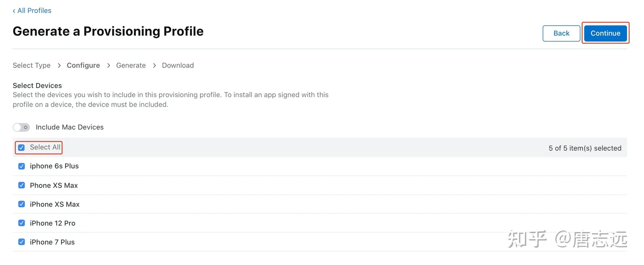The image size is (644, 265).
Task: Uncheck the Select All checkbox
Action: click(x=21, y=147)
